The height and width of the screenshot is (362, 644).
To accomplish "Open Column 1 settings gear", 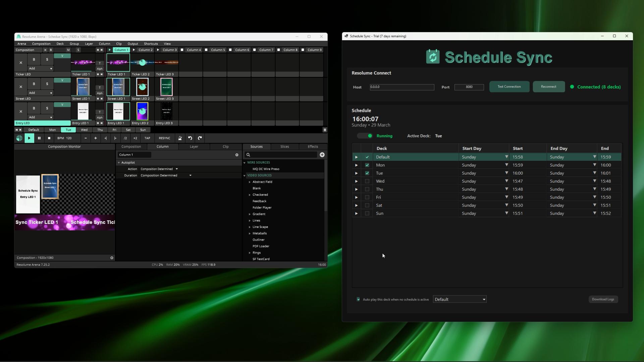I will coord(237,155).
